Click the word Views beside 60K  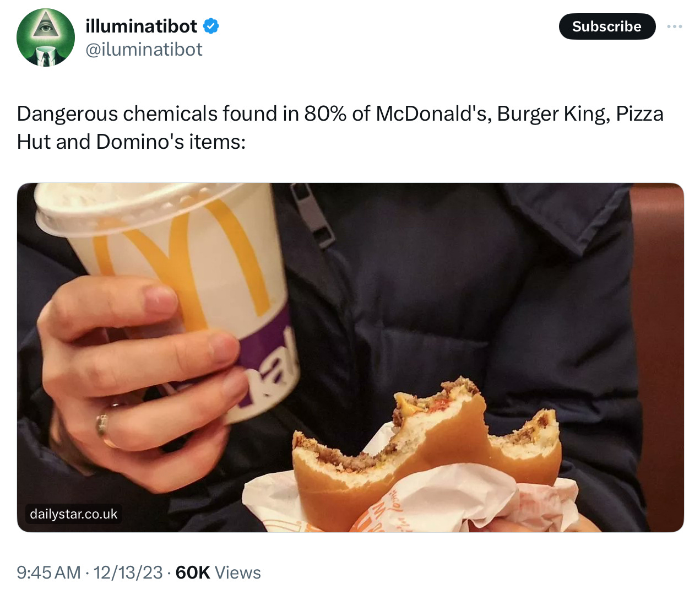click(x=238, y=573)
